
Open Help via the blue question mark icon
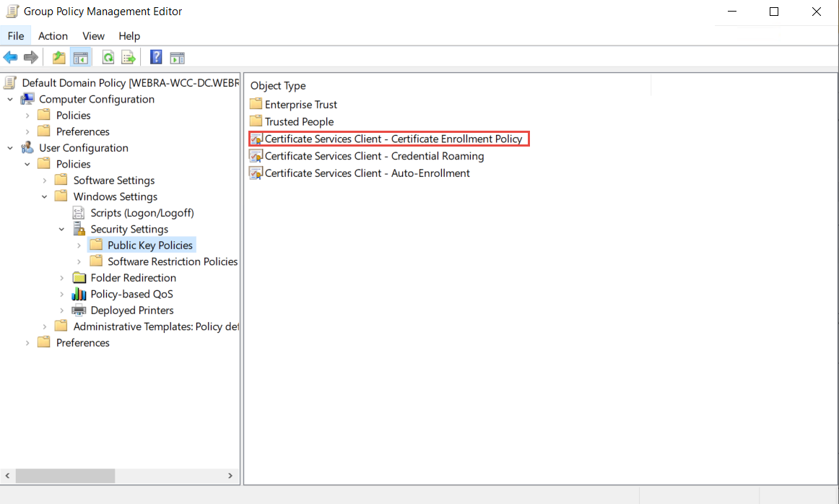(156, 57)
